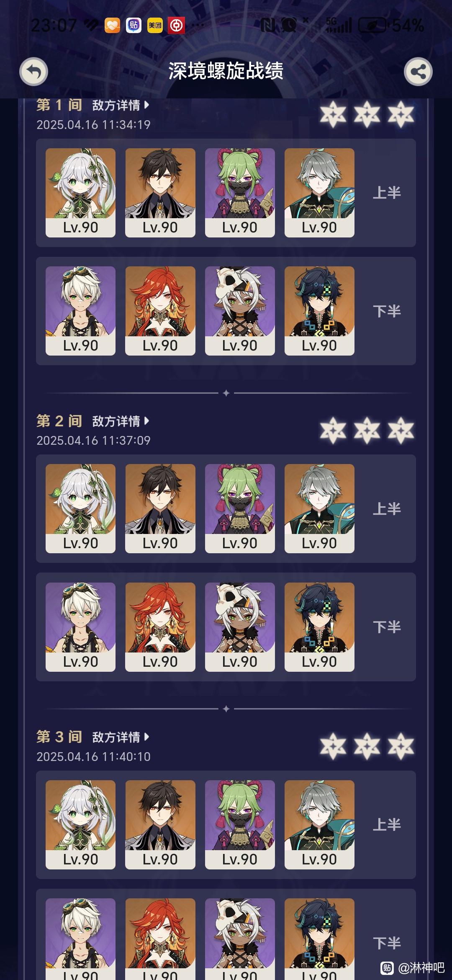
Task: Click the 下半 label in Chamber 1
Action: pos(387,311)
